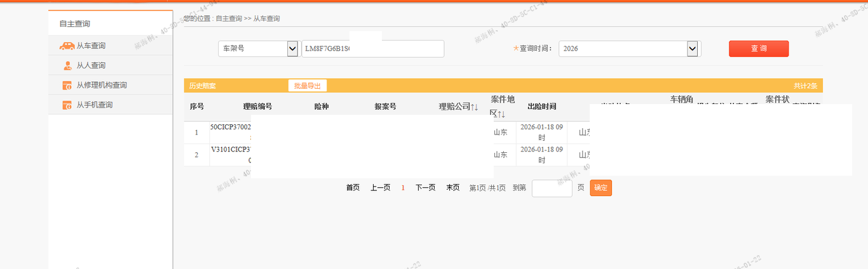868x269 pixels.
Task: Click the icon beside 从手机查询
Action: [x=67, y=105]
